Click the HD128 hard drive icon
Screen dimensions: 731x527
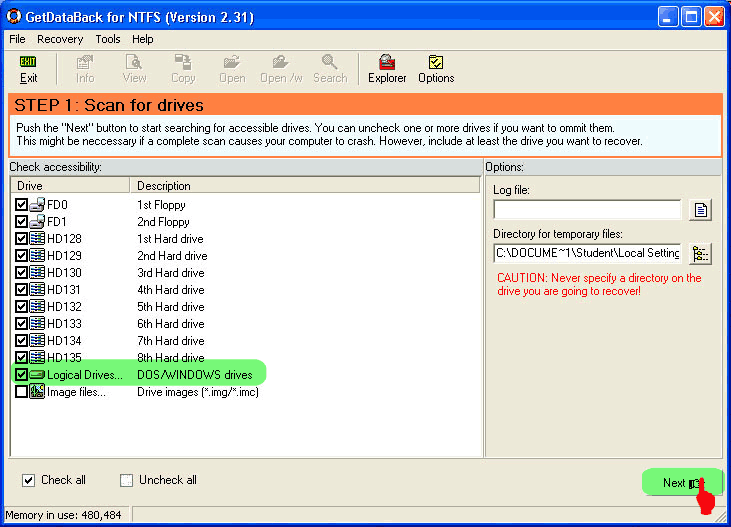37,238
